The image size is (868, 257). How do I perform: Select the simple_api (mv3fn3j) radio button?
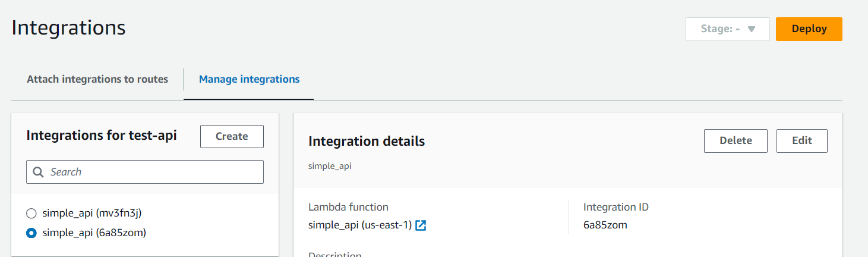(x=31, y=213)
